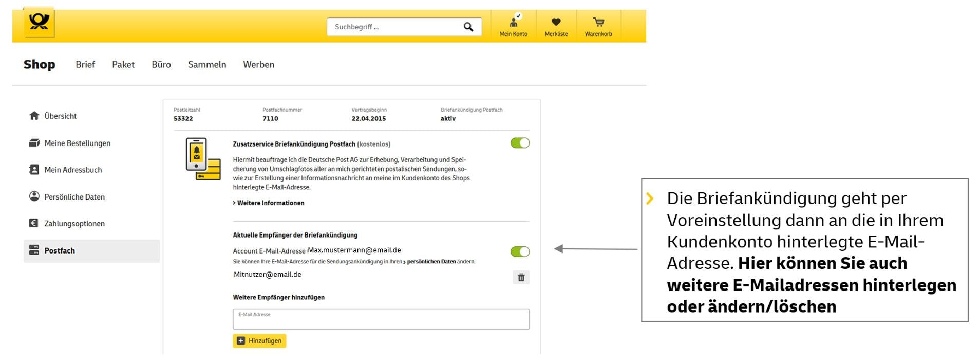Click the Zahlungsoptionen euro icon

[x=34, y=223]
